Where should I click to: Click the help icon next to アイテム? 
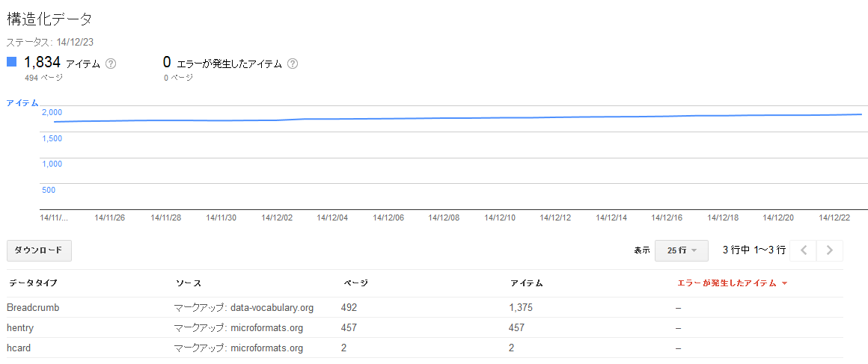pos(111,64)
